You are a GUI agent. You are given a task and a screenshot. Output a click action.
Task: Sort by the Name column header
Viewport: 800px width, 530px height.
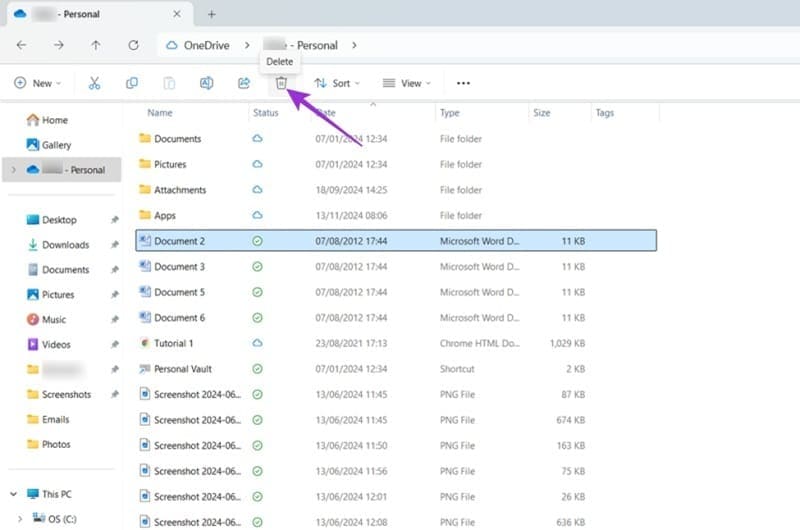tap(160, 113)
